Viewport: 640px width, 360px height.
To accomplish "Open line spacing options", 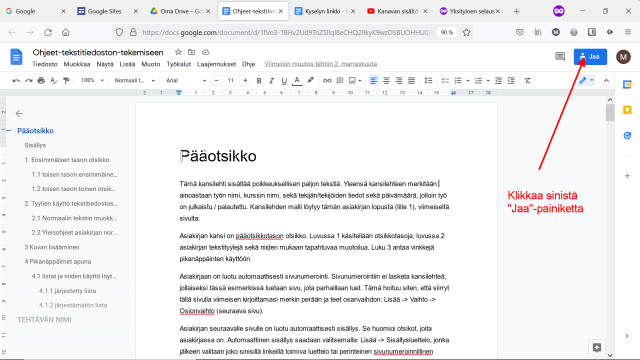I will 428,81.
